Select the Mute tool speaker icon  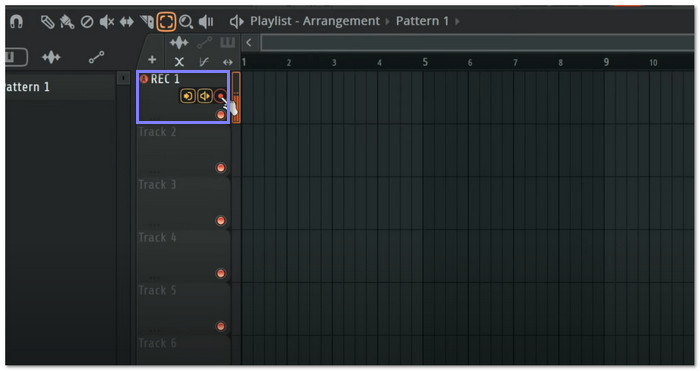[107, 21]
